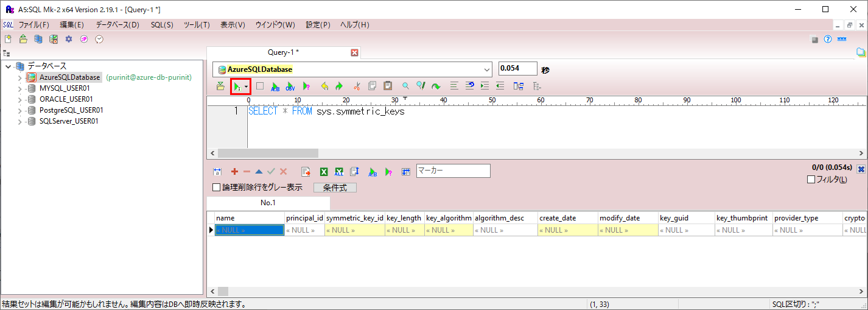868x310 pixels.
Task: Export all results to Excel ALL icon
Action: (339, 172)
